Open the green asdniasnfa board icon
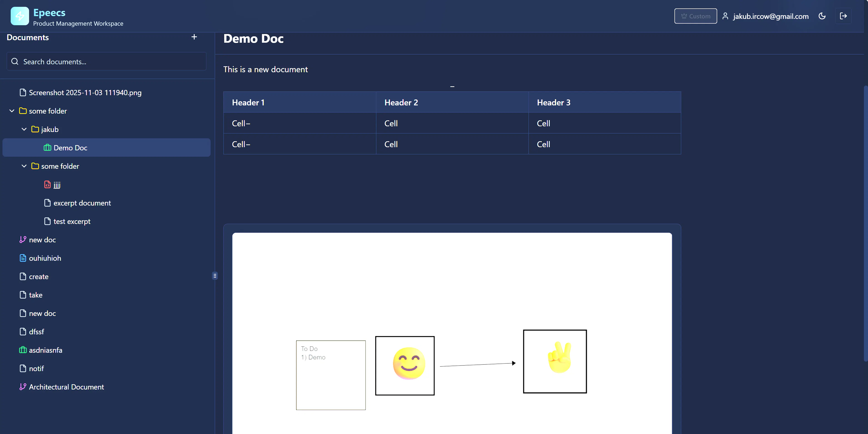This screenshot has width=868, height=434. pos(22,350)
